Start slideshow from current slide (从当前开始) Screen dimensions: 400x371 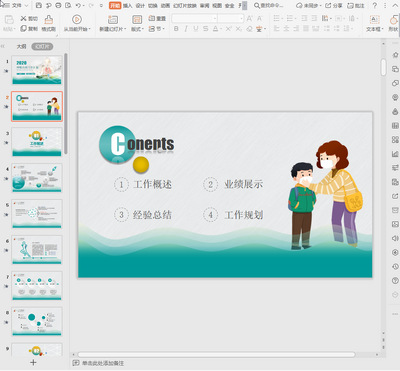[77, 23]
